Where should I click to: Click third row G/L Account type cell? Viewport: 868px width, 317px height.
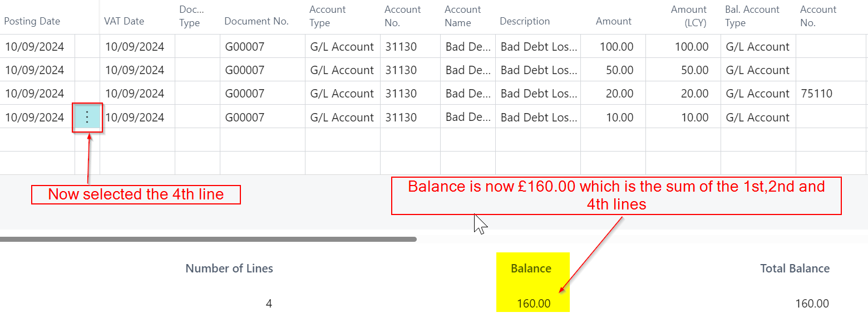[x=342, y=94]
